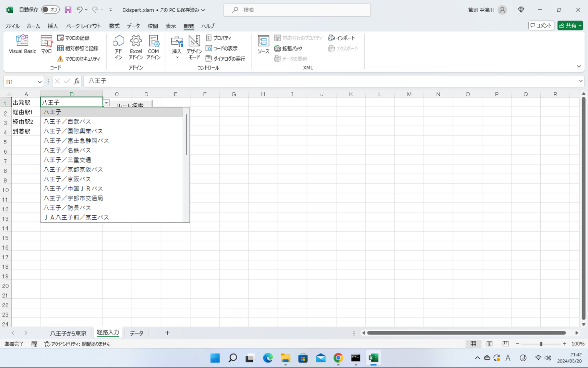Click the Save icon in title bar
The height and width of the screenshot is (368, 588).
68,10
